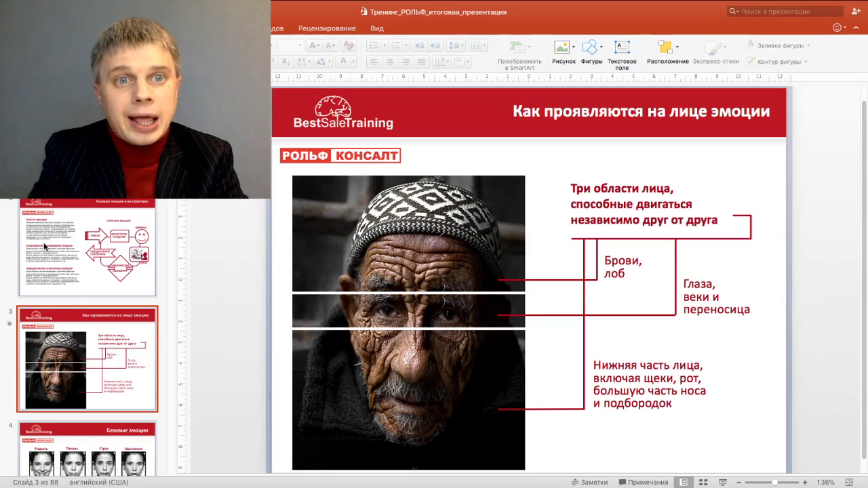Toggle the Заметки (Notes) pane

[589, 482]
